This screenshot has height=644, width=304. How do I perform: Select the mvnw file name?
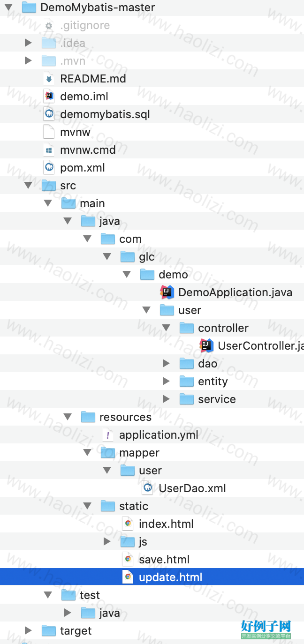coord(75,132)
